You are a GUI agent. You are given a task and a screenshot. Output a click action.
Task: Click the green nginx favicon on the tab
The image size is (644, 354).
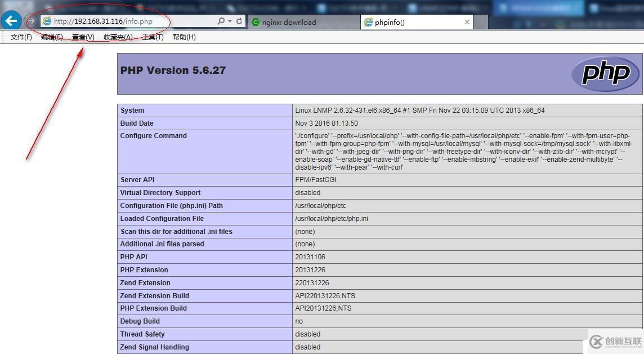256,22
